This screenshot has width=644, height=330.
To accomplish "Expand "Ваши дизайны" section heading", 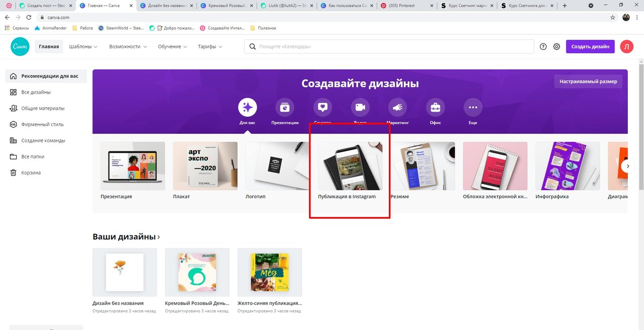I will pyautogui.click(x=126, y=236).
